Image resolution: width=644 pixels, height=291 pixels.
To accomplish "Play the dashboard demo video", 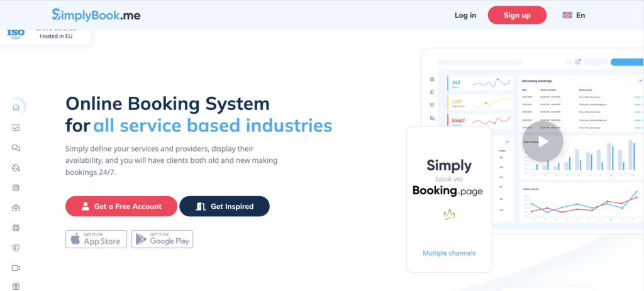I will [543, 141].
